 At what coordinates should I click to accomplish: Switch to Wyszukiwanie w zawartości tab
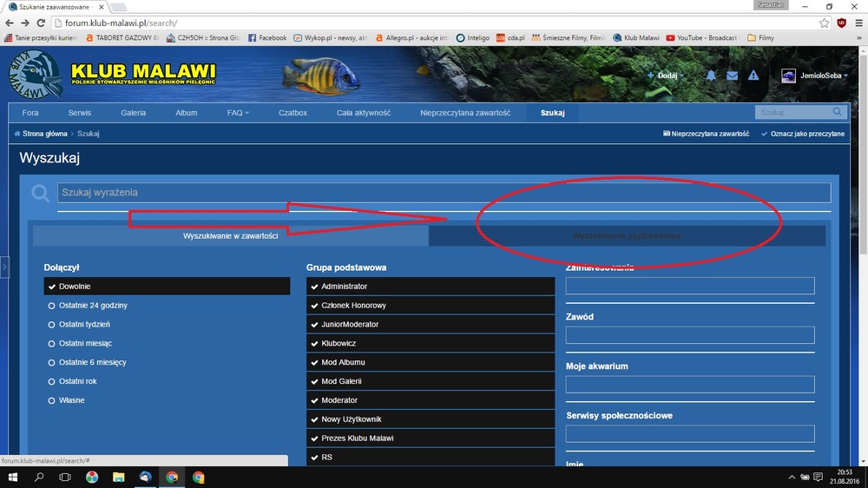(231, 236)
